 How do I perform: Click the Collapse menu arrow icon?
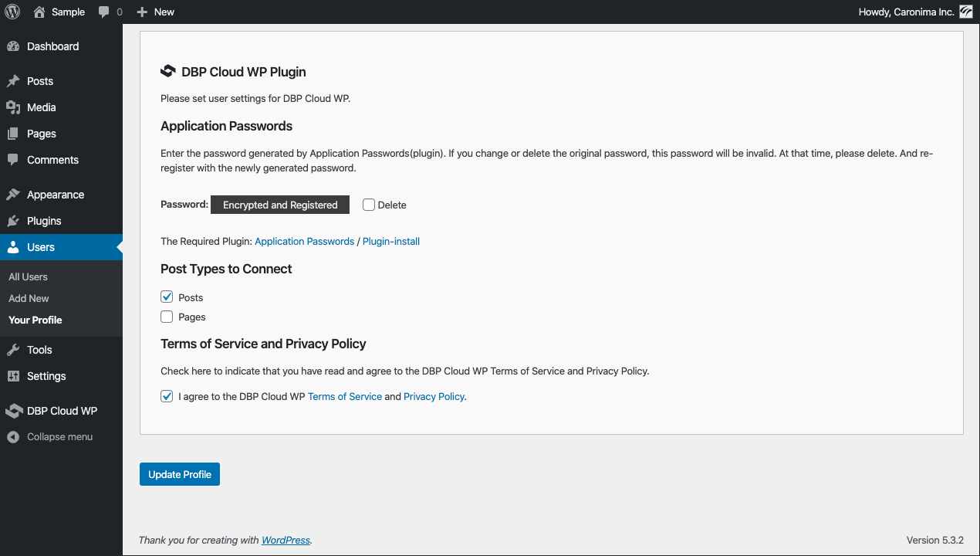[13, 437]
